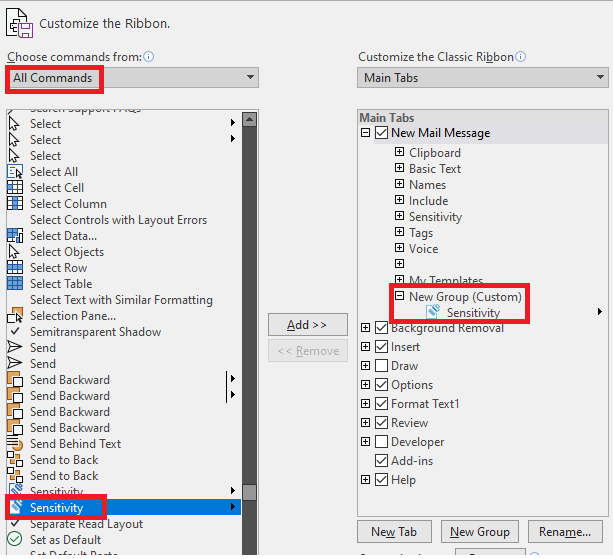The width and height of the screenshot is (613, 559).
Task: Click the New Group button
Action: (x=480, y=532)
